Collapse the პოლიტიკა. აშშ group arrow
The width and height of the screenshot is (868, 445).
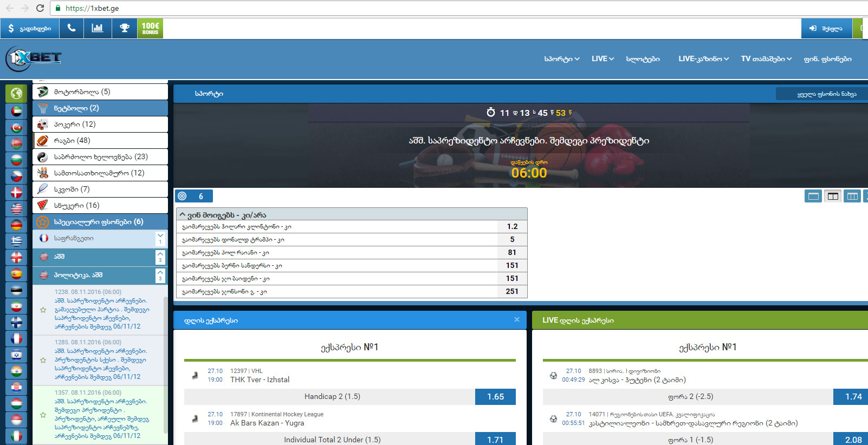point(160,275)
